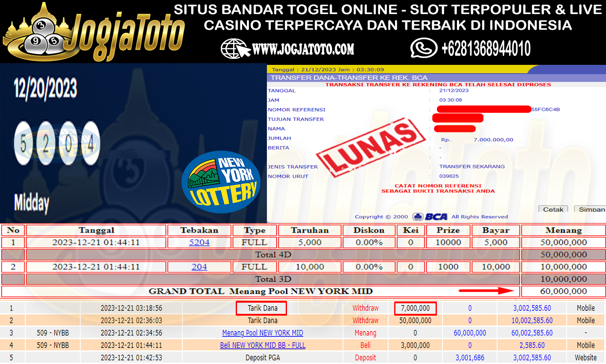Click the Taruhan column header
This screenshot has height=364, width=606.
pos(310,230)
